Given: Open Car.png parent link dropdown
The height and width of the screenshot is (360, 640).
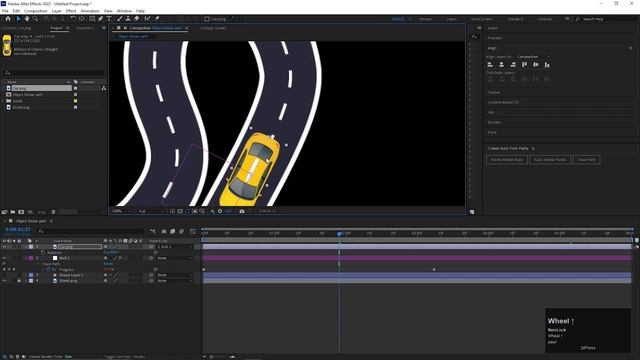Looking at the screenshot, I should 175,247.
